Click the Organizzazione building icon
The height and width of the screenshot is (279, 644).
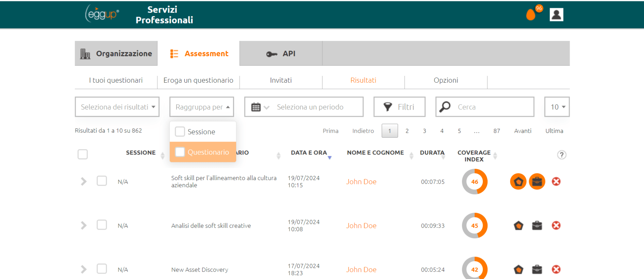85,54
